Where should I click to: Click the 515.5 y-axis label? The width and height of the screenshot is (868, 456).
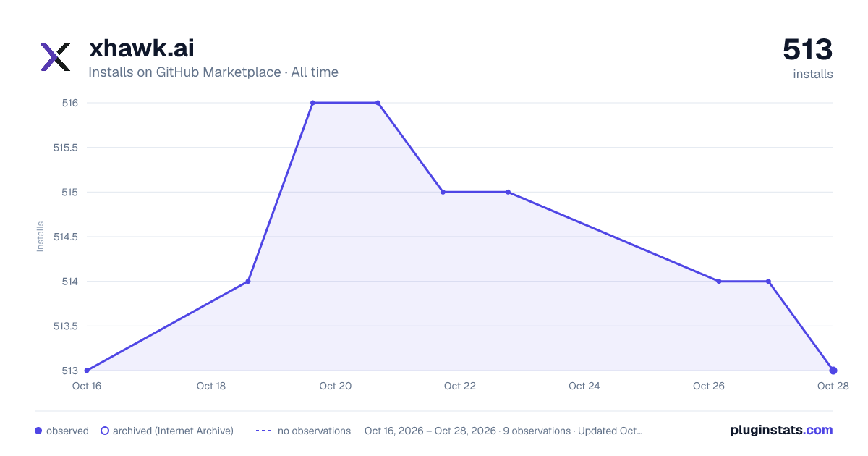coord(66,148)
